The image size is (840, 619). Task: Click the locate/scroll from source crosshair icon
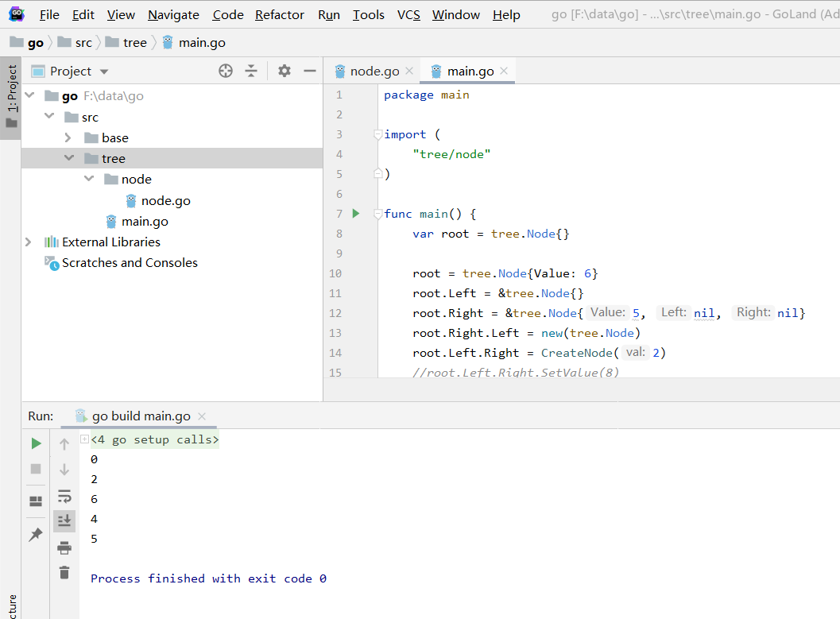[226, 71]
